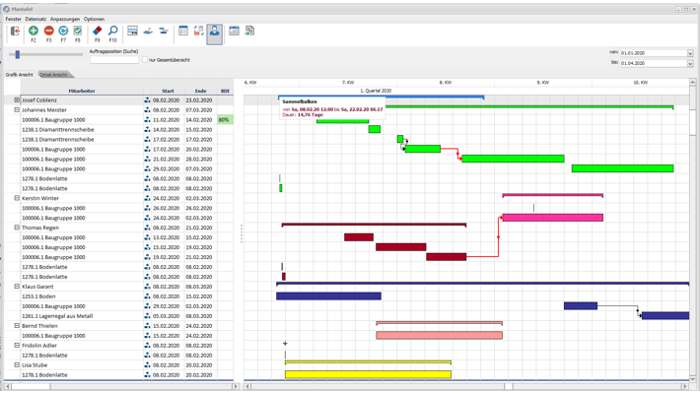
Task: Click the F10 magnifier search icon
Action: [113, 30]
